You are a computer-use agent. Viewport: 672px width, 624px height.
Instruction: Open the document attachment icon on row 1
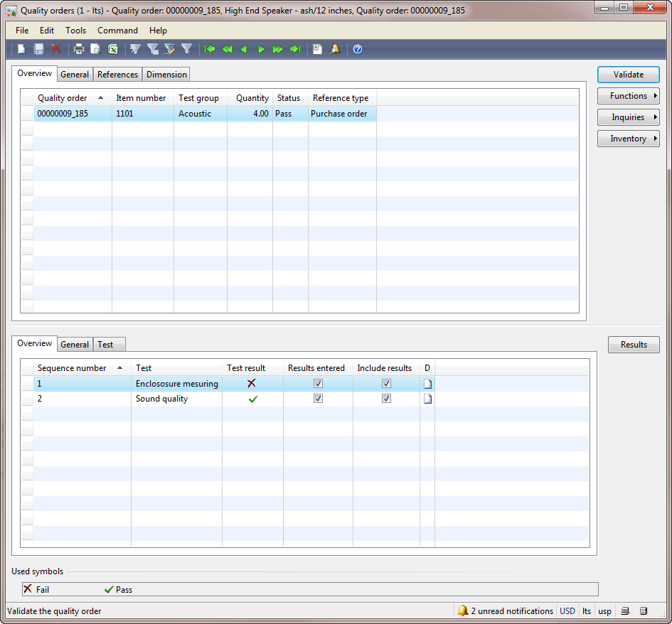(427, 383)
